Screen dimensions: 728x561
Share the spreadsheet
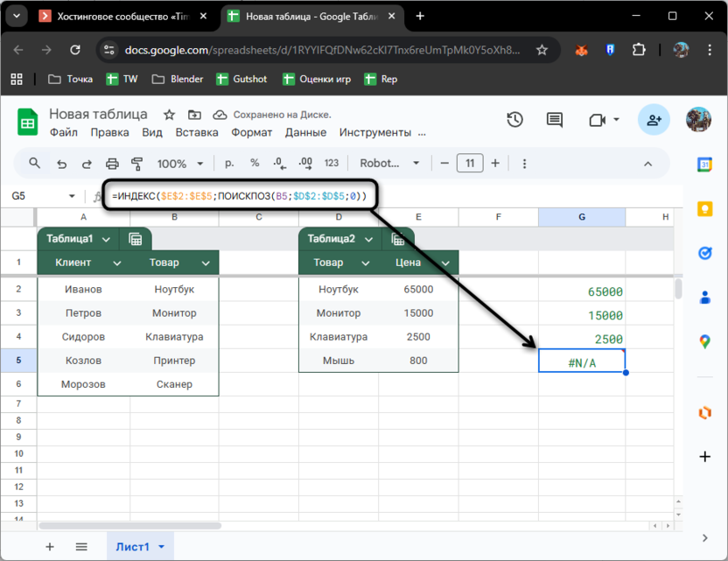point(653,120)
